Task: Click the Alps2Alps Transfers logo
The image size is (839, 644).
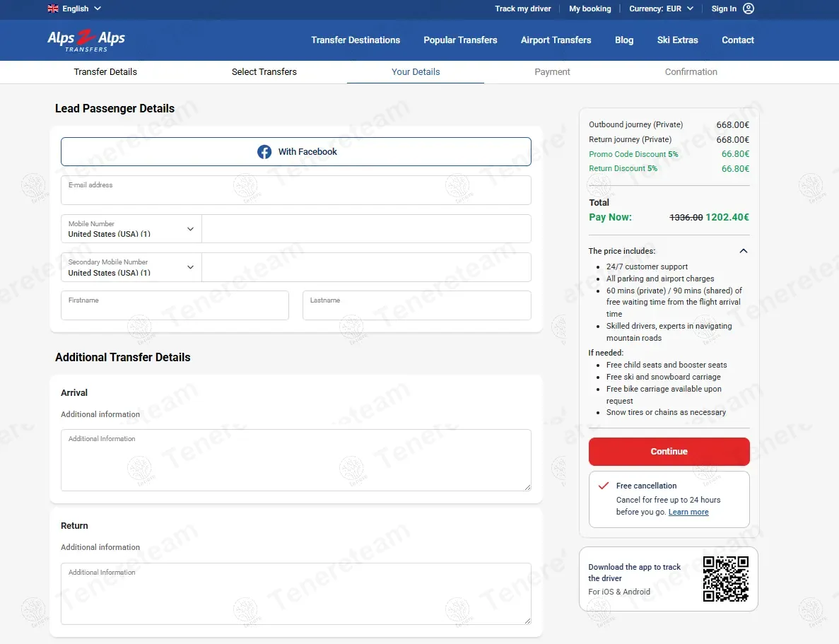Action: [86, 40]
